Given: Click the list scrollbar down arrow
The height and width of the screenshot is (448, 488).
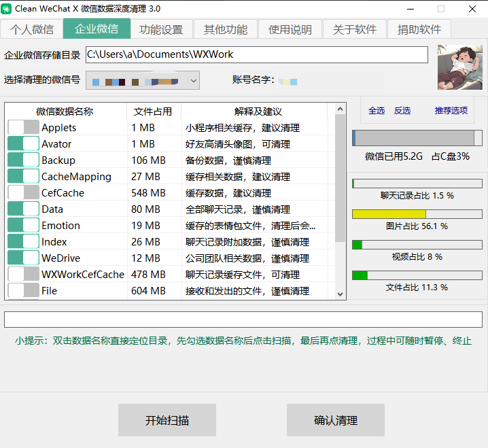Looking at the screenshot, I should coord(340,294).
